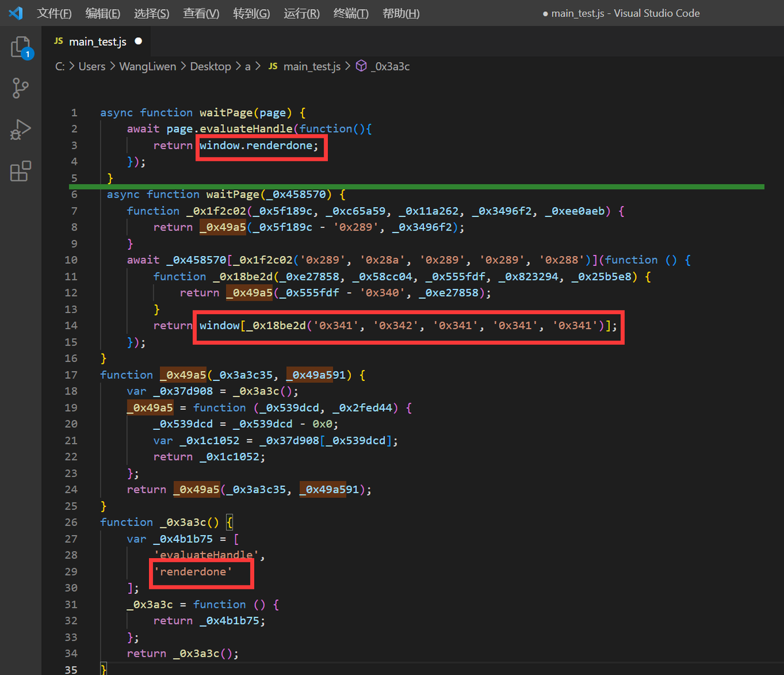Open the Desktop breadcrumb dropdown
Viewport: 784px width, 675px height.
[x=210, y=66]
